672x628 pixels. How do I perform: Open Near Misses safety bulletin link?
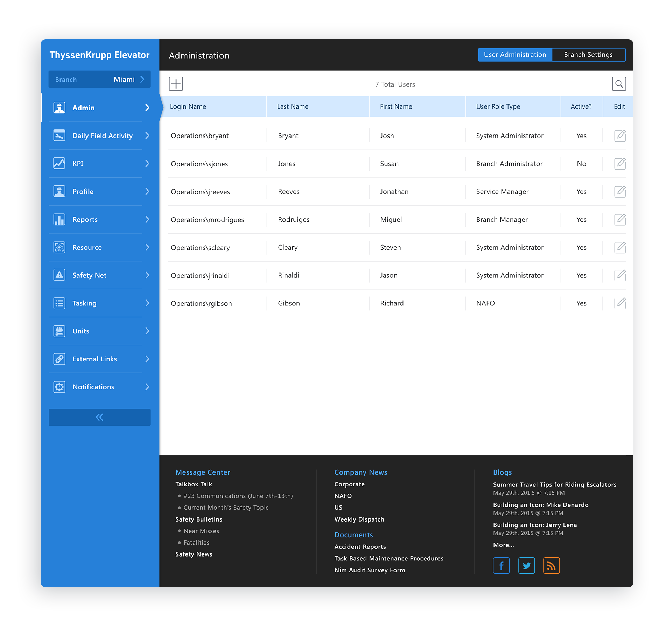pos(201,531)
